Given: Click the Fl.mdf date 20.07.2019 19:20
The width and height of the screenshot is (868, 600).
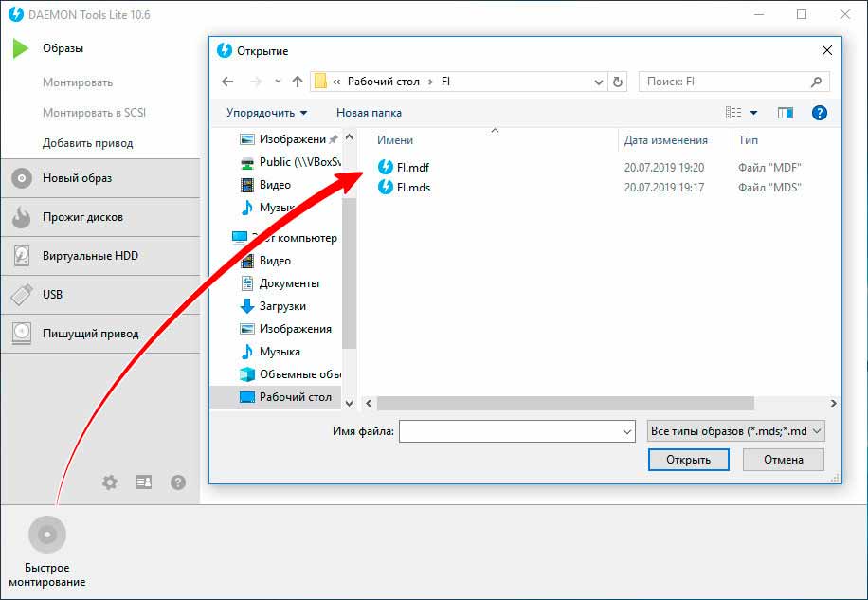Looking at the screenshot, I should pyautogui.click(x=663, y=167).
